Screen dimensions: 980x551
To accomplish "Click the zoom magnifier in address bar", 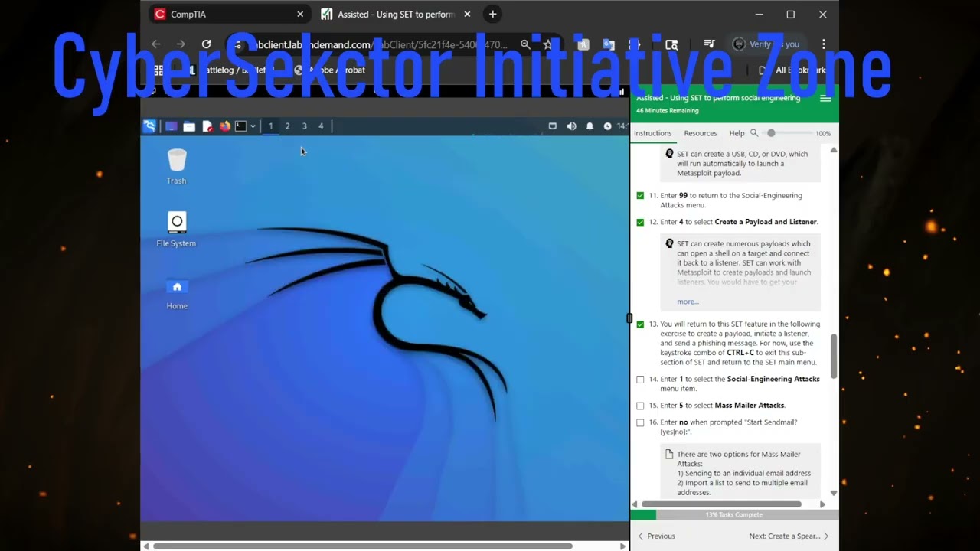I will coord(525,44).
